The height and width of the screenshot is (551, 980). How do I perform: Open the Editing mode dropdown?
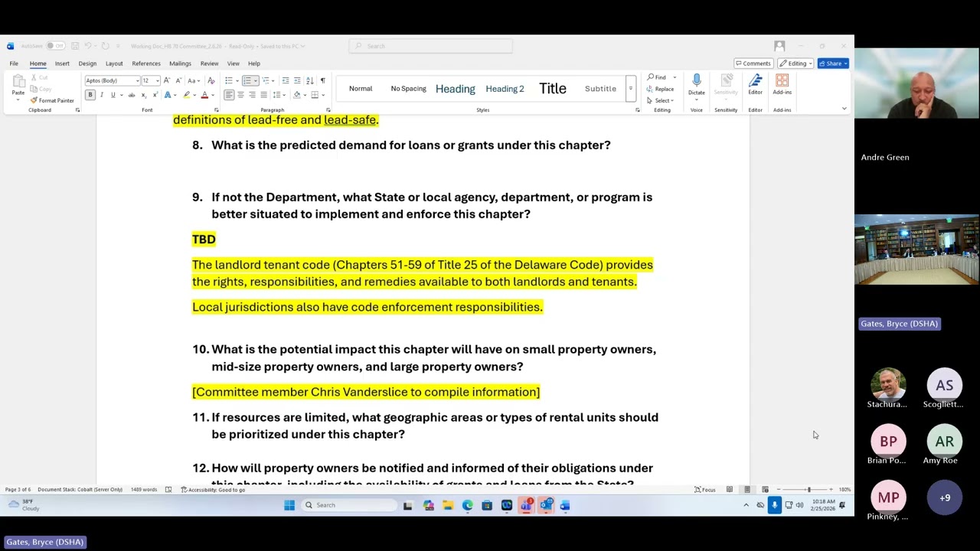pos(796,64)
